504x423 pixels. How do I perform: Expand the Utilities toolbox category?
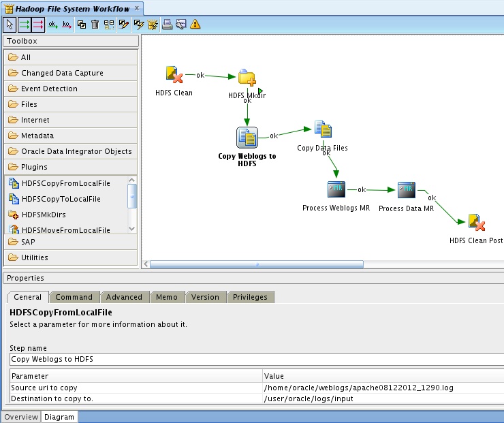[x=71, y=257]
